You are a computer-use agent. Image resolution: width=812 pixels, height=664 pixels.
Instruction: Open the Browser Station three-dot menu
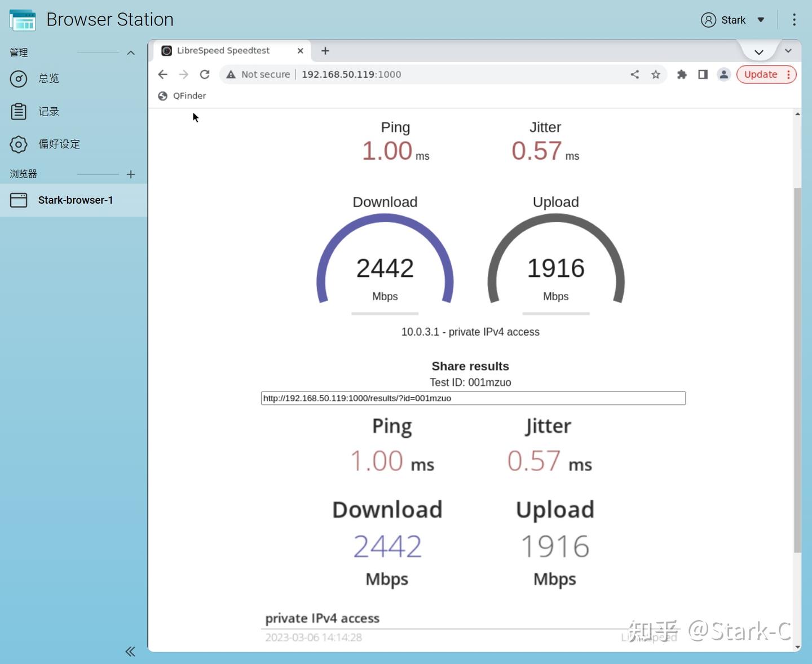click(794, 20)
